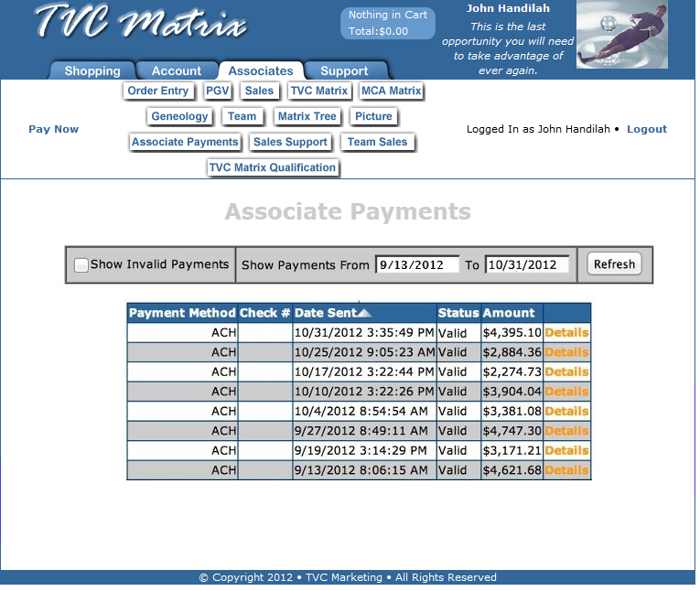The height and width of the screenshot is (591, 700).
Task: Open the Team page
Action: (242, 116)
